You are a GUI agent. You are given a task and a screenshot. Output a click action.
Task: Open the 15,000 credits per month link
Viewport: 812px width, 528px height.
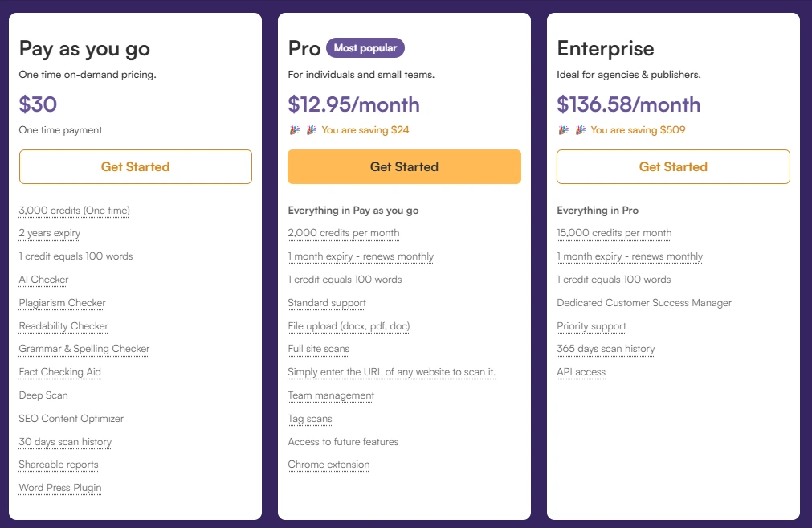click(x=614, y=233)
